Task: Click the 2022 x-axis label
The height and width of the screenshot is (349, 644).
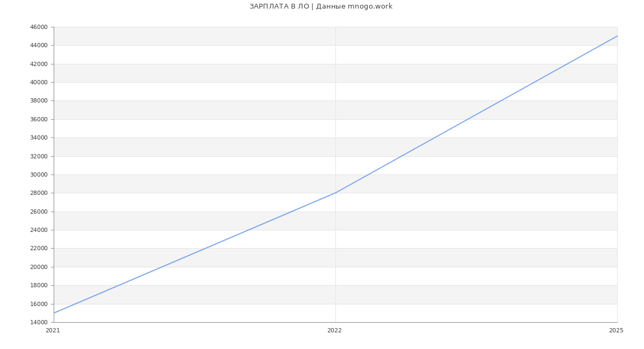Action: (x=334, y=331)
